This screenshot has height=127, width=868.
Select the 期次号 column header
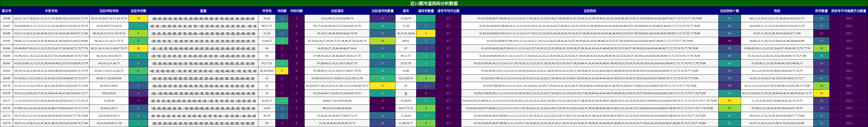[x=6, y=11]
